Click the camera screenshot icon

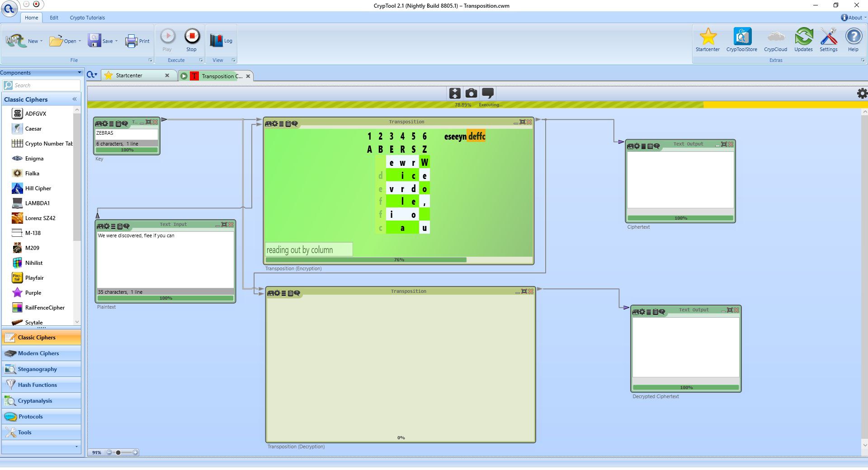(x=471, y=93)
